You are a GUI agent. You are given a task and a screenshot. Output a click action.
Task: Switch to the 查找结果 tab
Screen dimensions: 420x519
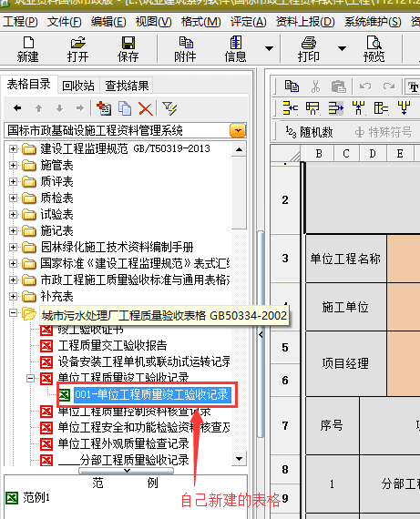pyautogui.click(x=127, y=86)
